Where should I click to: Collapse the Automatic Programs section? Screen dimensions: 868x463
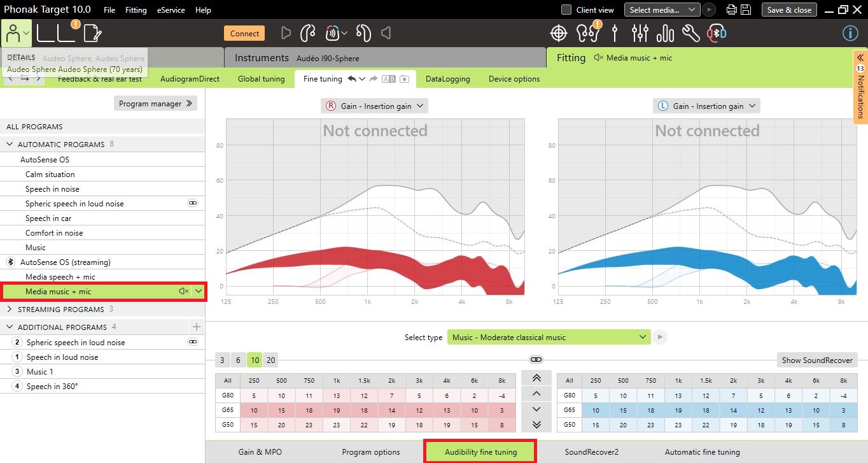10,145
